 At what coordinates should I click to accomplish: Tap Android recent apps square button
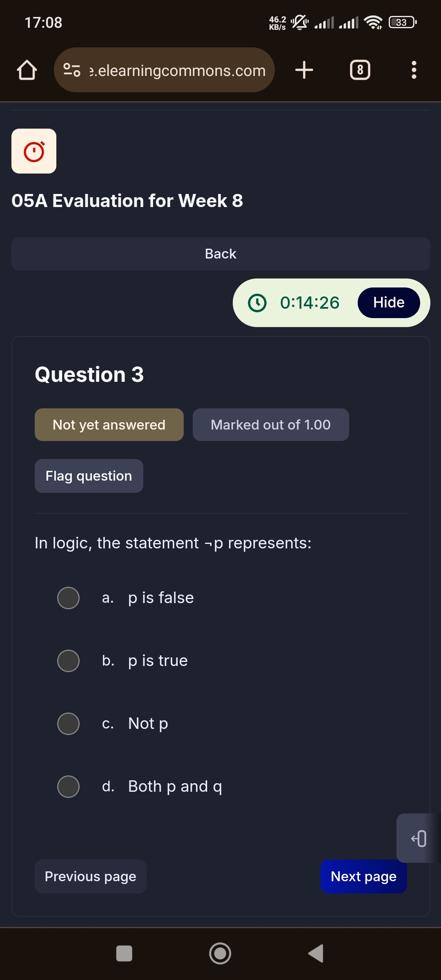[x=124, y=954]
